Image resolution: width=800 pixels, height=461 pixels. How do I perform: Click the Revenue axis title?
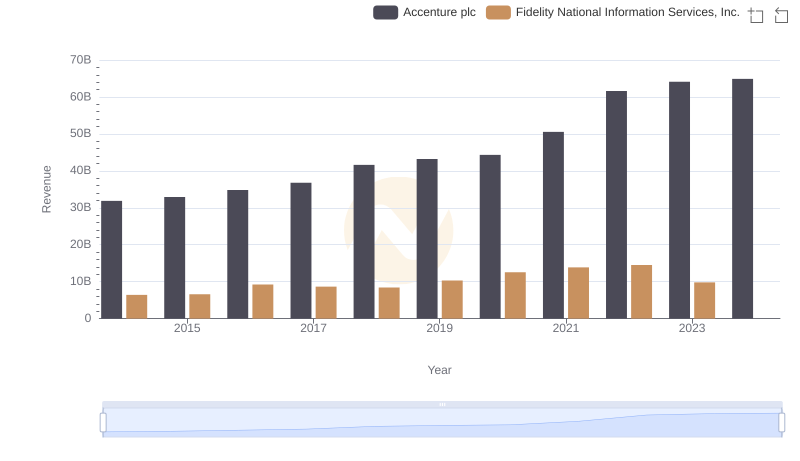46,189
